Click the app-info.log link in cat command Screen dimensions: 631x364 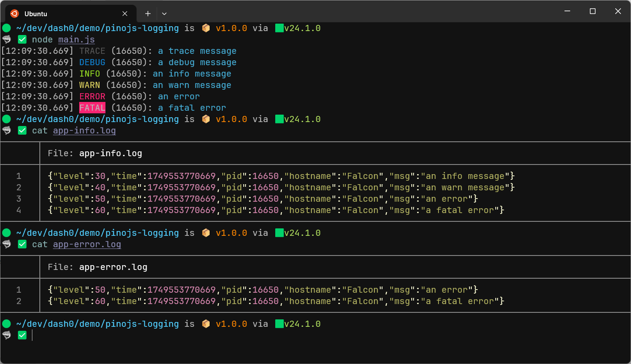84,131
